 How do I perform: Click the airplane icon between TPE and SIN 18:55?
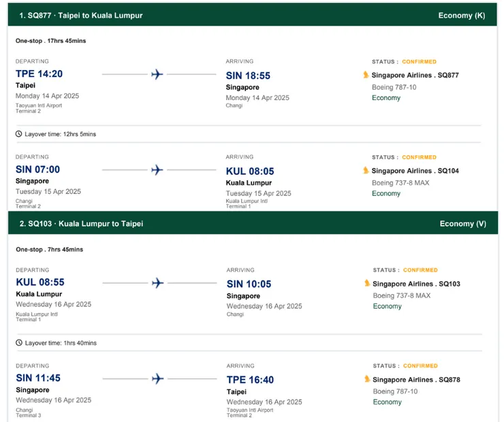pos(157,74)
